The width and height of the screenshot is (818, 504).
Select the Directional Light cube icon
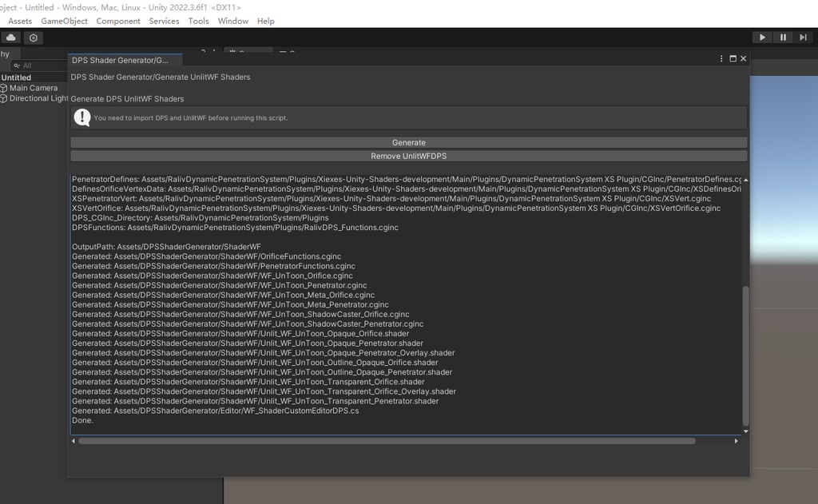pyautogui.click(x=4, y=98)
